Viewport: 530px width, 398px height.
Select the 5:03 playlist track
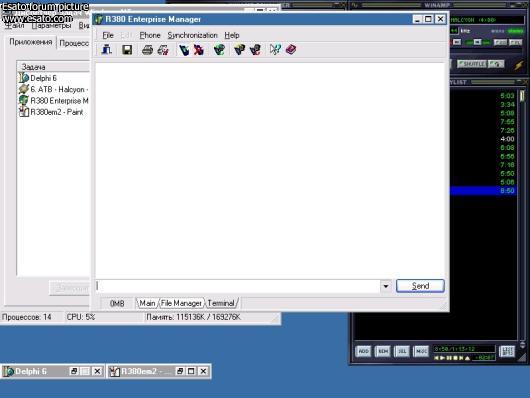pos(483,96)
